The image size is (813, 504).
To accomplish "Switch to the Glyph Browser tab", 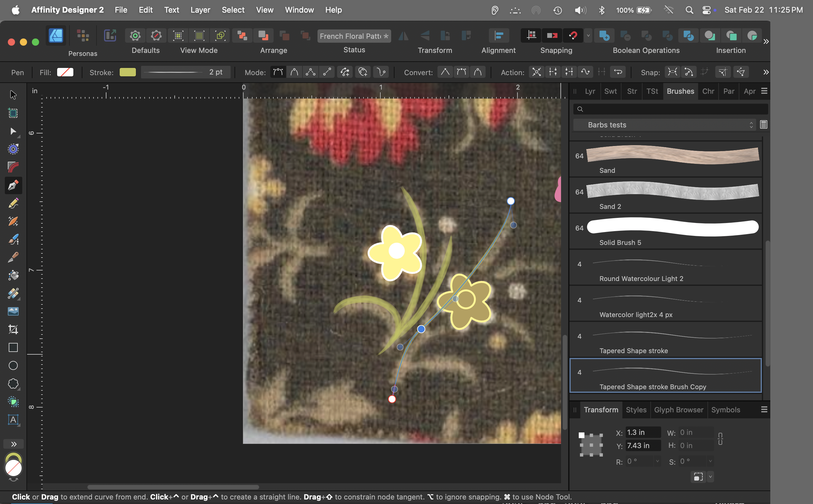I will 678,410.
